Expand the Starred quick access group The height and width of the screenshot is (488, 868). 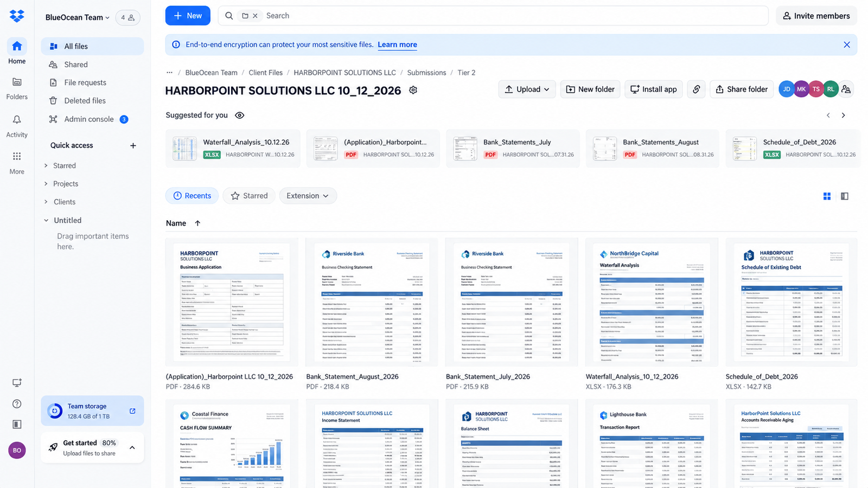tap(46, 165)
